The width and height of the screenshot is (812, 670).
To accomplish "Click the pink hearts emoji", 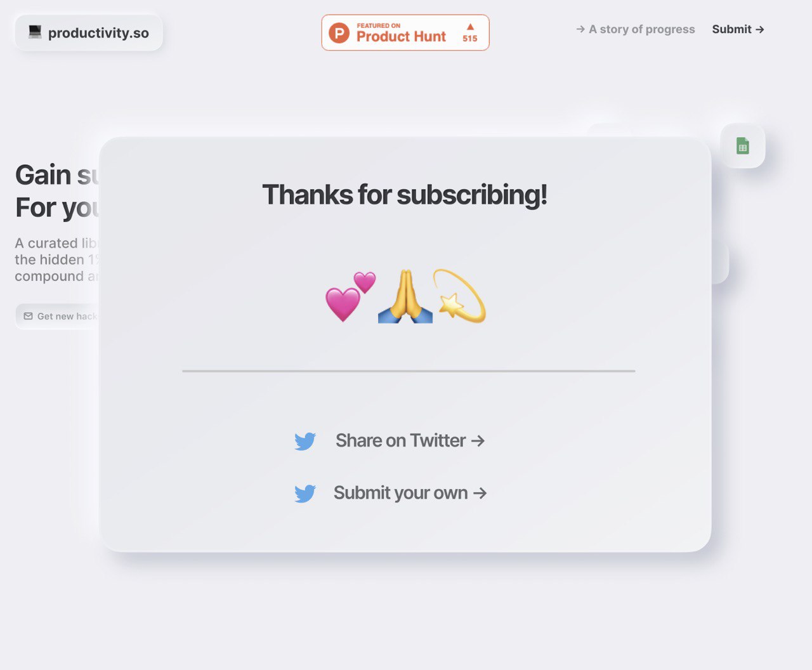I will pos(350,296).
